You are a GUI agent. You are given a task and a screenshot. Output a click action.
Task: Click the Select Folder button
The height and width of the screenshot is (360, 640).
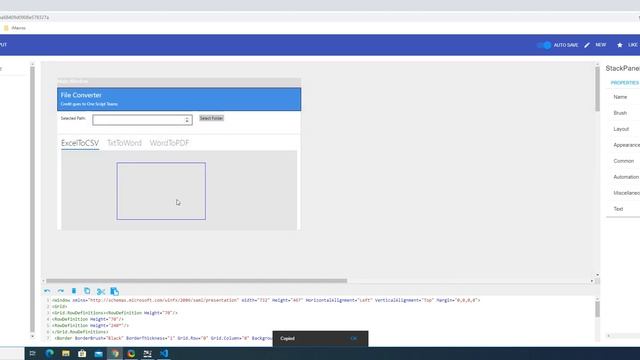pos(211,118)
